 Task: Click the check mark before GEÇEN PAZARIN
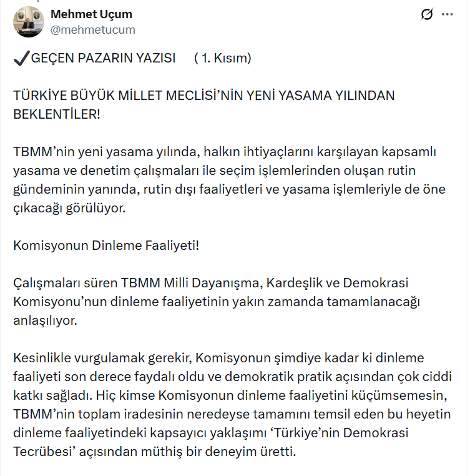pyautogui.click(x=21, y=59)
